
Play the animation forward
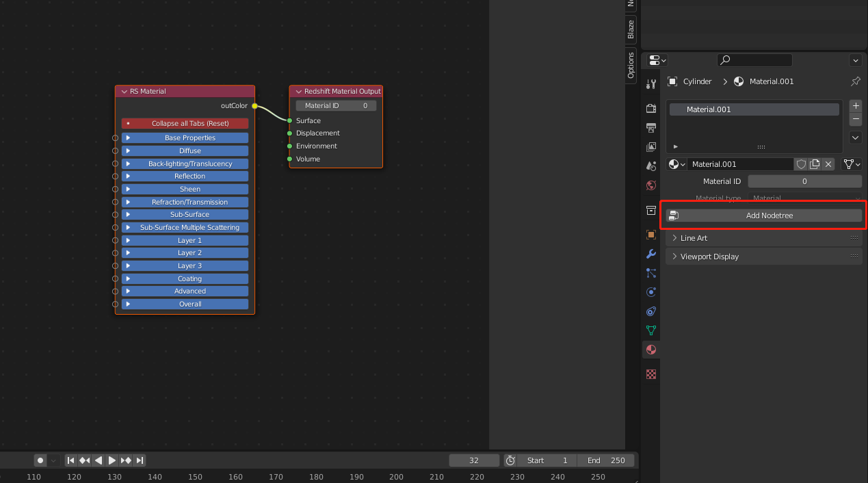[x=112, y=460]
